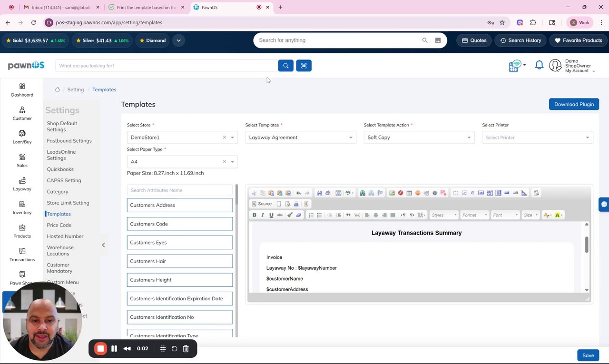The image size is (609, 364).
Task: Open the Format dropdown in the editor
Action: point(475,215)
